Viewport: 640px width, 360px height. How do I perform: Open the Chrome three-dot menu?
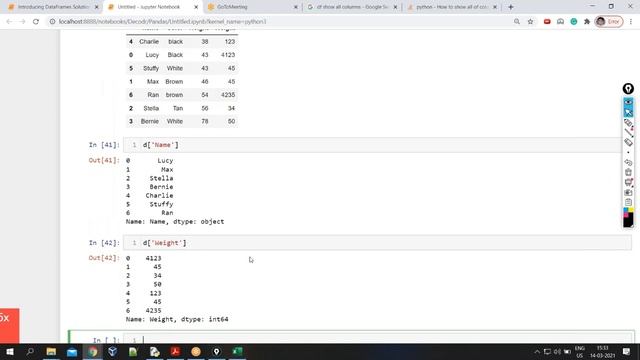click(x=631, y=22)
